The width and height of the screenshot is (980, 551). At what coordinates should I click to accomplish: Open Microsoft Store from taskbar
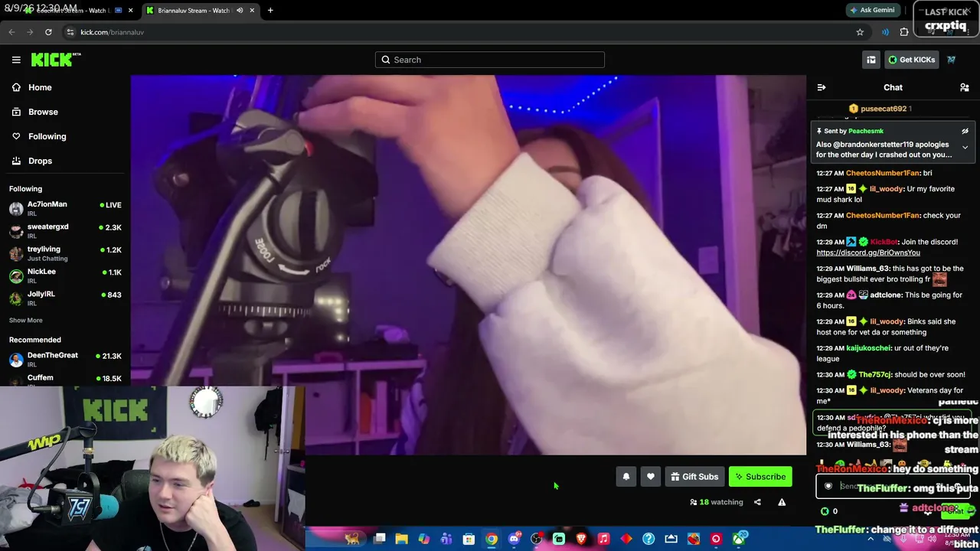[469, 539]
